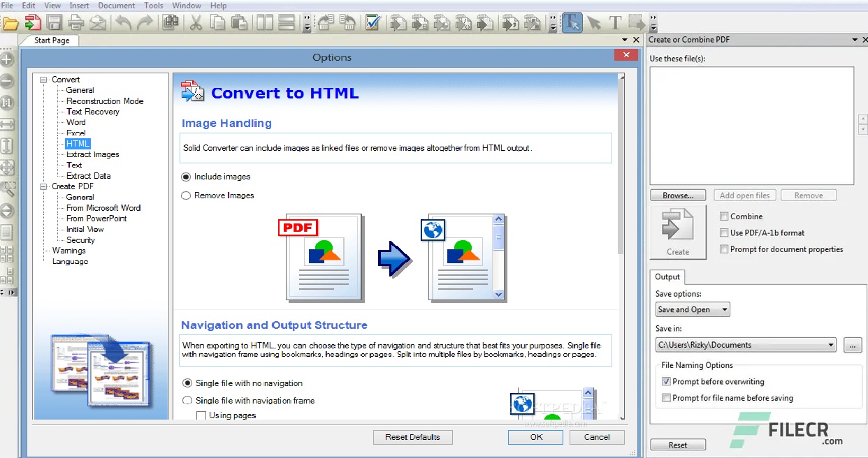Click the Email document icon

point(98,22)
